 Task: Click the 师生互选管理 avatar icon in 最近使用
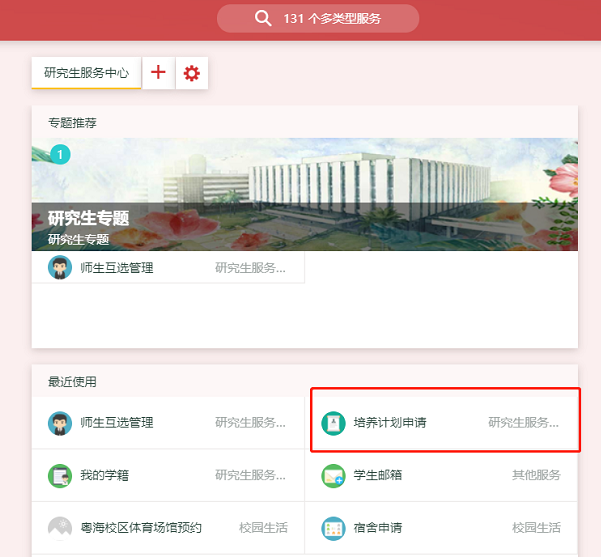(60, 423)
